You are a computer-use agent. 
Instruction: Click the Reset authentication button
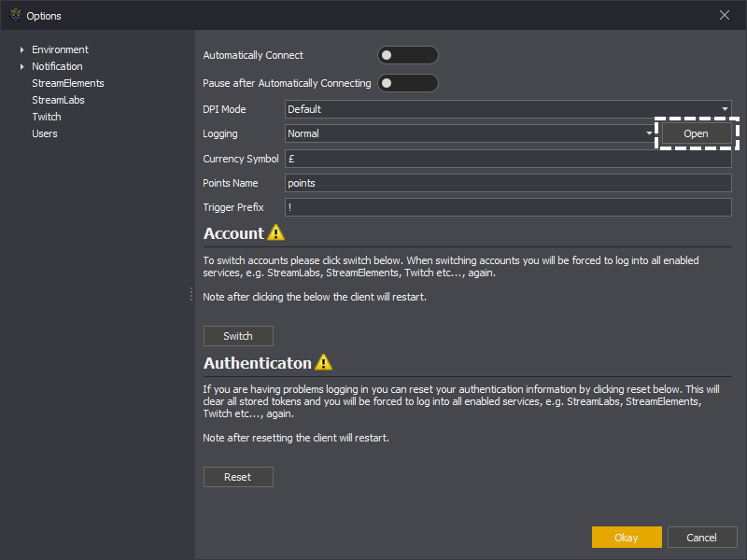pyautogui.click(x=238, y=477)
